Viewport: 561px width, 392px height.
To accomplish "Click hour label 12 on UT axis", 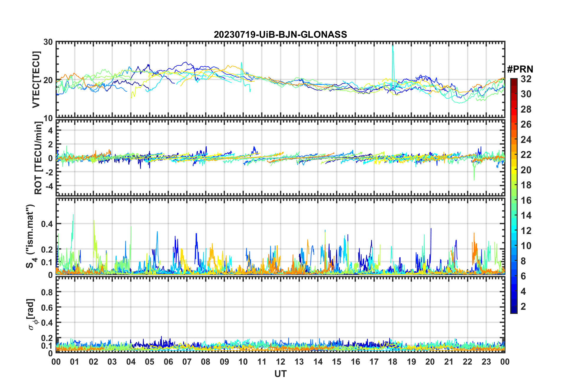I will tap(280, 362).
